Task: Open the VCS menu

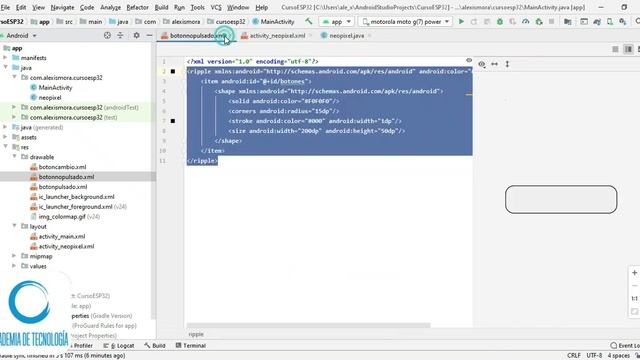Action: click(x=216, y=7)
